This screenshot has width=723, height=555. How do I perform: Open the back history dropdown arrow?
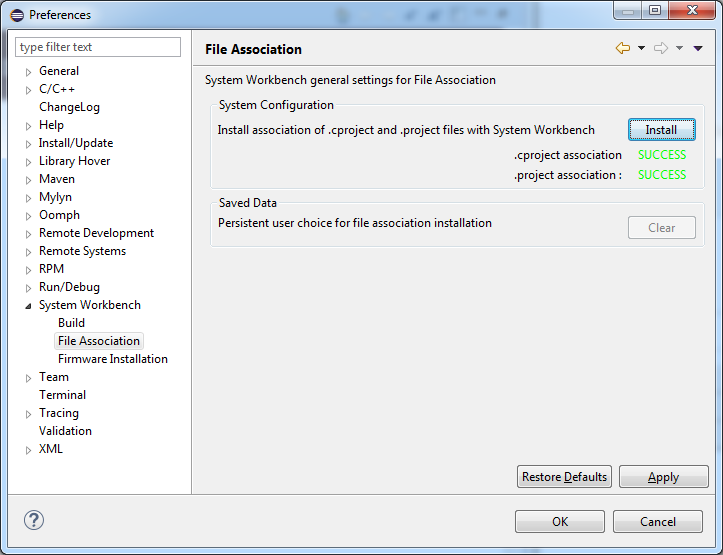coord(641,48)
